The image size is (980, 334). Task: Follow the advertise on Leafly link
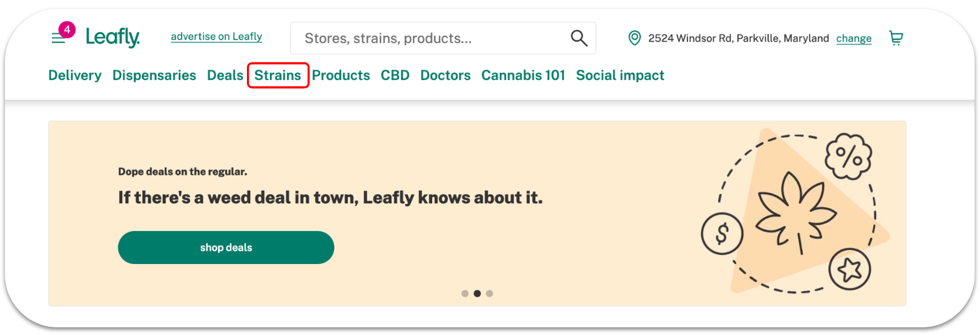click(217, 36)
